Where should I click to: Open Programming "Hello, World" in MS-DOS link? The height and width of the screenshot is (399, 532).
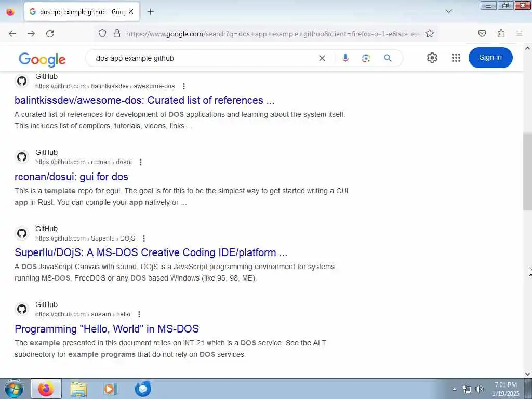pyautogui.click(x=107, y=329)
